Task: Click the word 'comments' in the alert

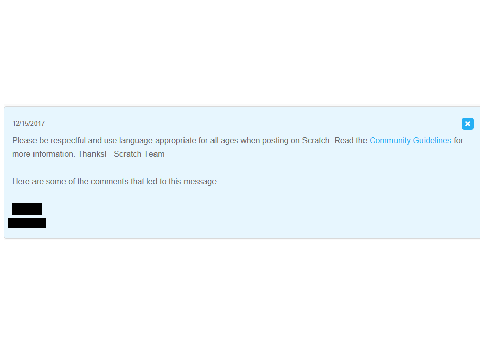Action: pos(109,181)
